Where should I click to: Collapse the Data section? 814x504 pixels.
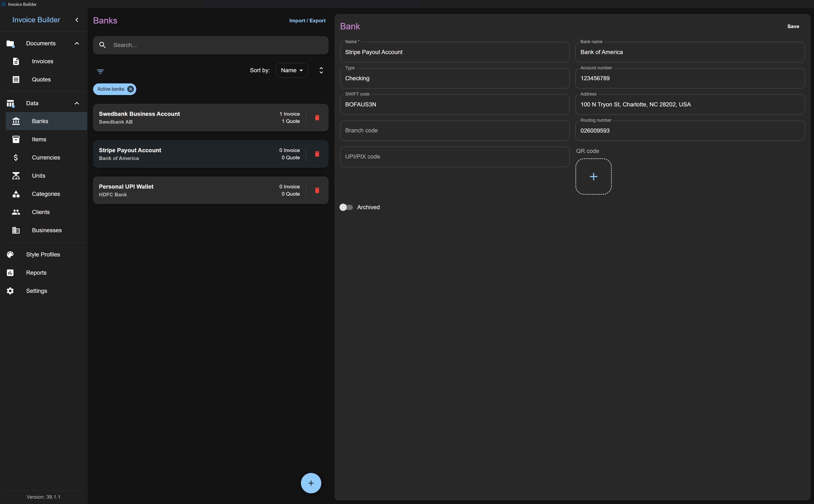coord(77,103)
